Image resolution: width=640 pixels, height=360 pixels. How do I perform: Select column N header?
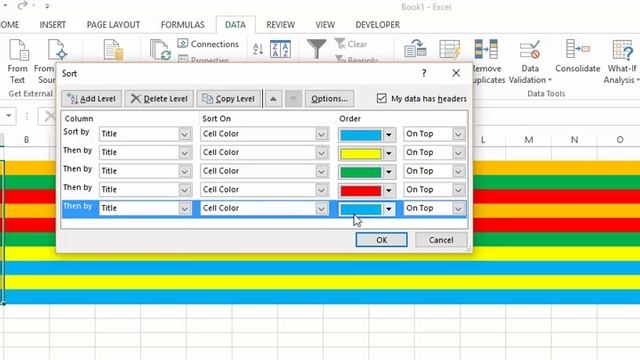point(574,140)
